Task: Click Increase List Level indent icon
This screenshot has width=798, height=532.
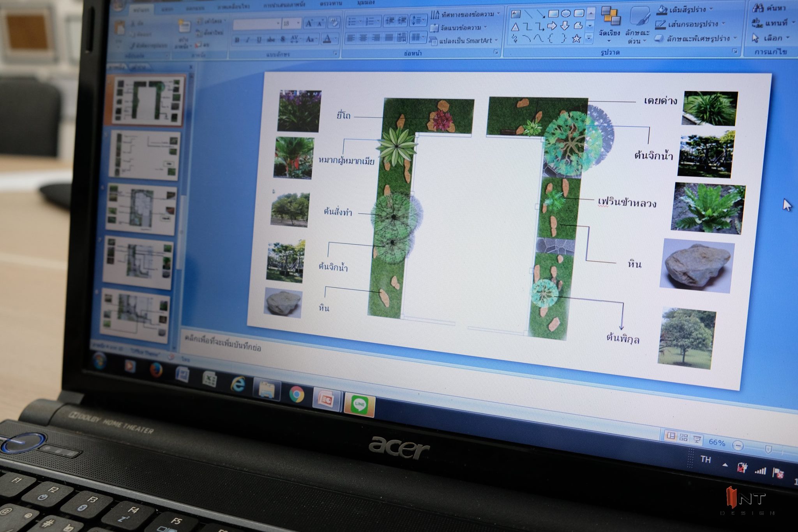Action: pos(402,20)
